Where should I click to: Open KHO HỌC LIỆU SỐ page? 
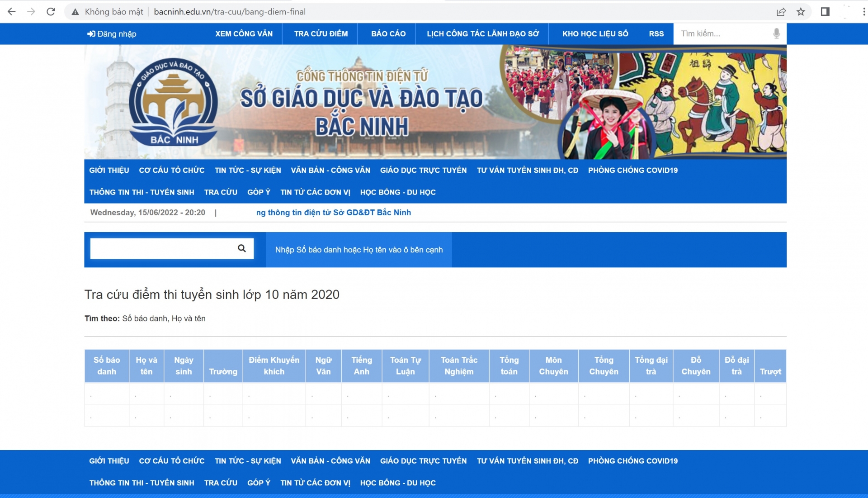coord(594,33)
